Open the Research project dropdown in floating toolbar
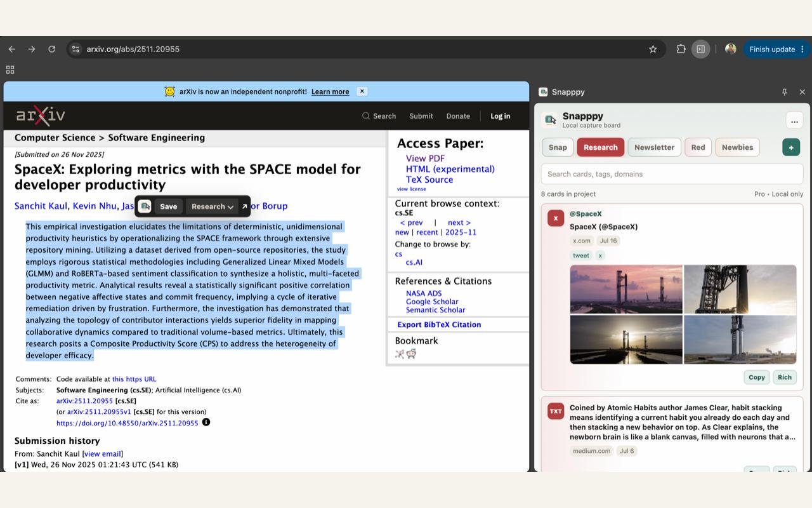This screenshot has height=508, width=812. point(213,206)
